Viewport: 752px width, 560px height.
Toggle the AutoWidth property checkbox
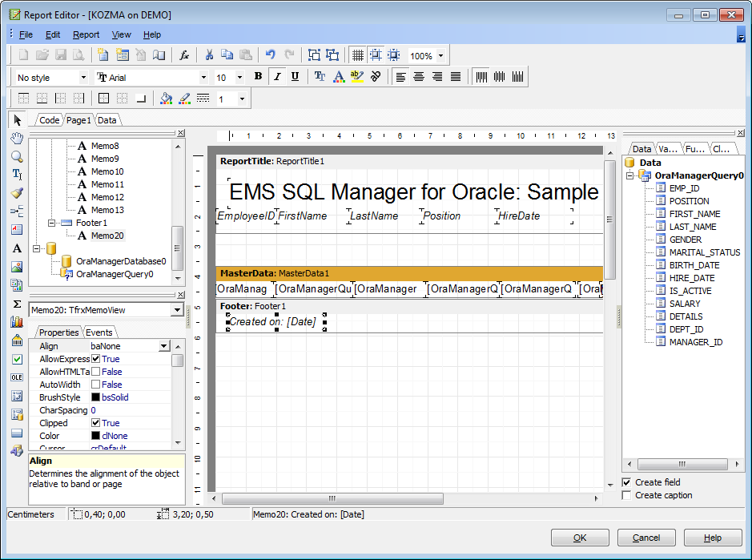coord(95,385)
